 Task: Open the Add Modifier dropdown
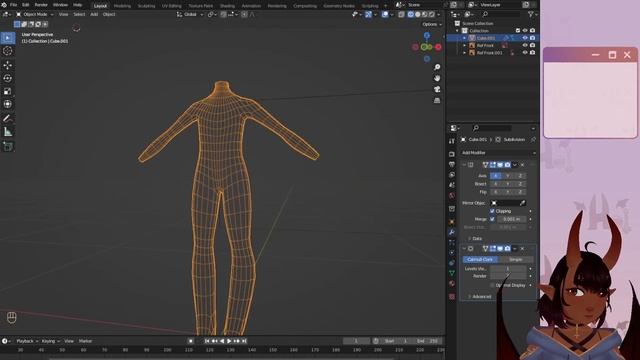(498, 153)
